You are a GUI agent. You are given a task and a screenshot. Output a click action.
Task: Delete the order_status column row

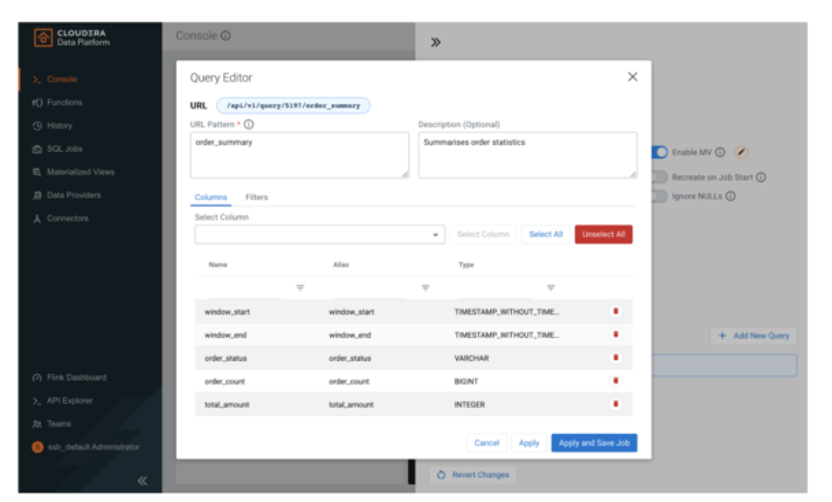point(615,358)
